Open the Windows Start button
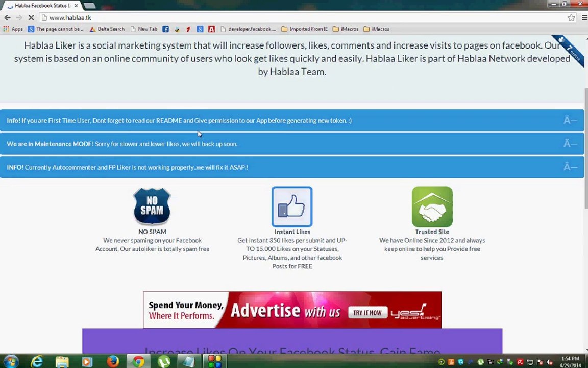The image size is (588, 368). (11, 361)
